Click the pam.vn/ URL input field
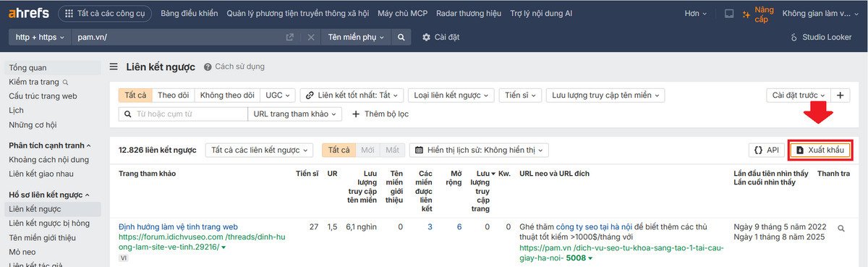 [177, 37]
